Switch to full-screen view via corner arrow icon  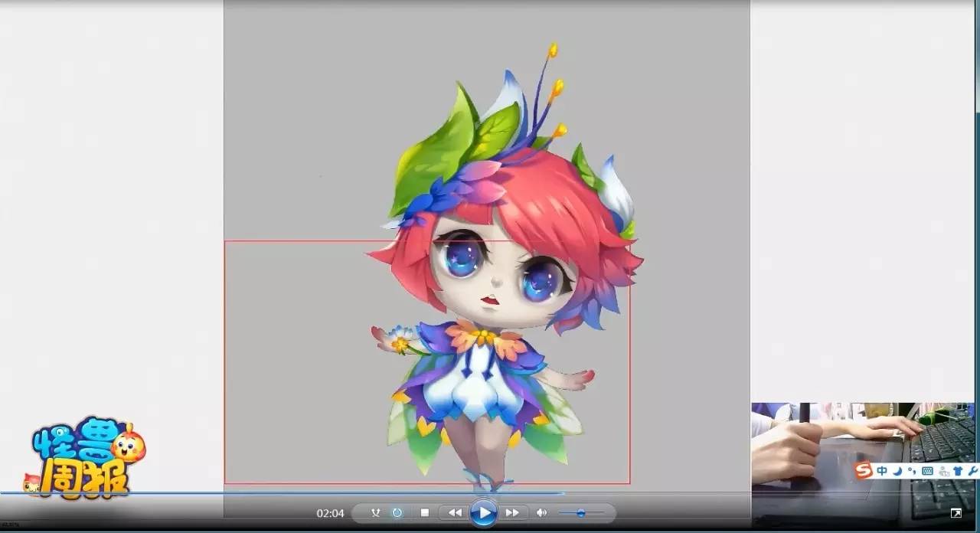[955, 513]
